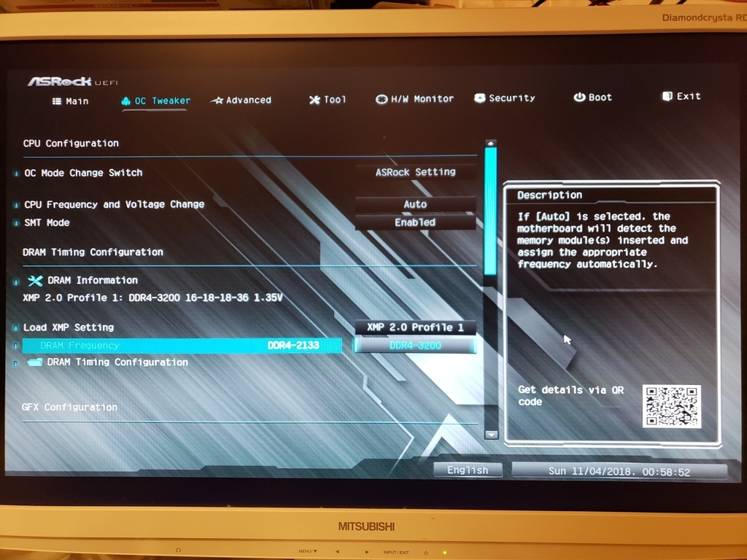747x560 pixels.
Task: Click the OC Tweaker flame icon
Action: (x=125, y=101)
